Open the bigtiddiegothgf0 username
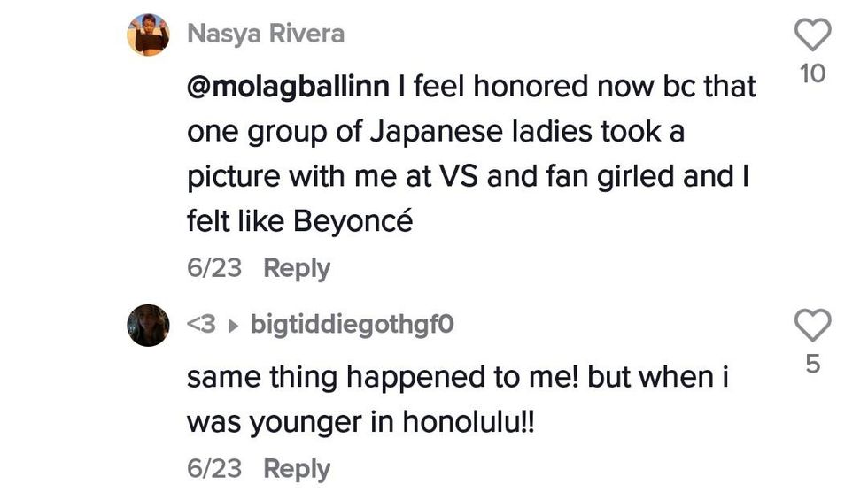 352,325
